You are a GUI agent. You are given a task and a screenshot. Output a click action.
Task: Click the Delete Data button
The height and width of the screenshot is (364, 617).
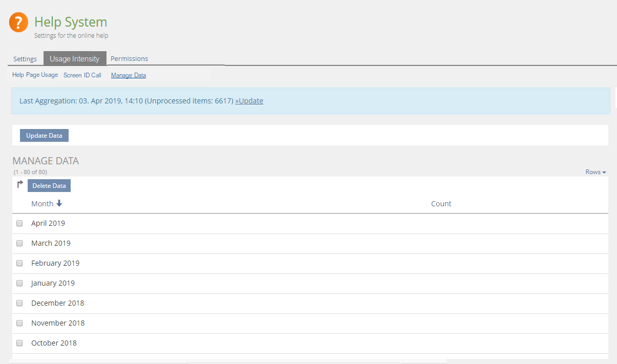(49, 185)
